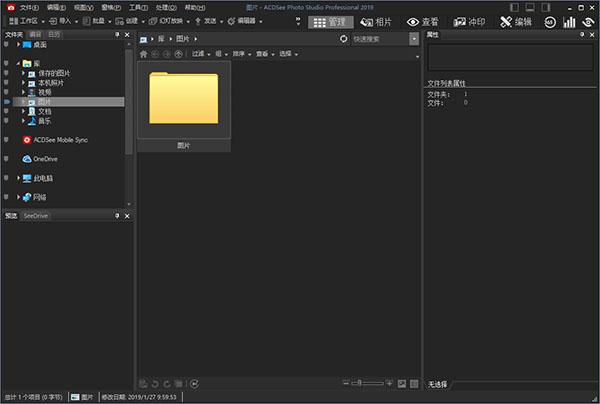Select 视频 in folder tree
This screenshot has width=600, height=404.
(44, 92)
